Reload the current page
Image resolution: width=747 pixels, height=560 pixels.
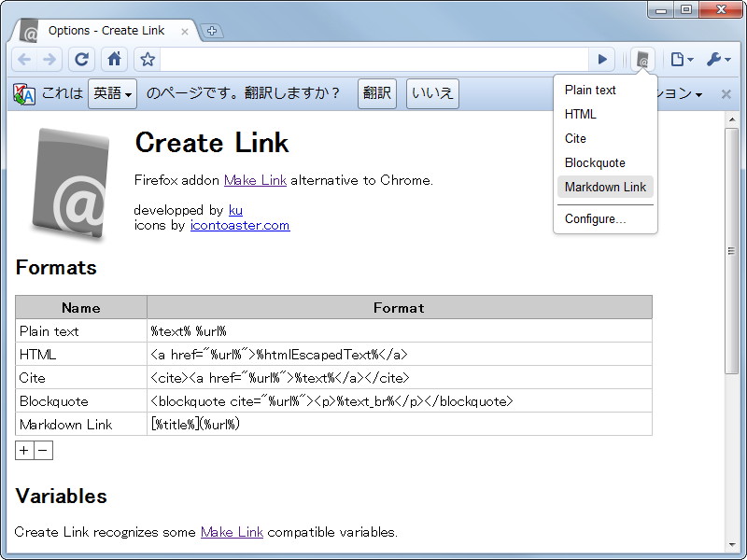(82, 59)
